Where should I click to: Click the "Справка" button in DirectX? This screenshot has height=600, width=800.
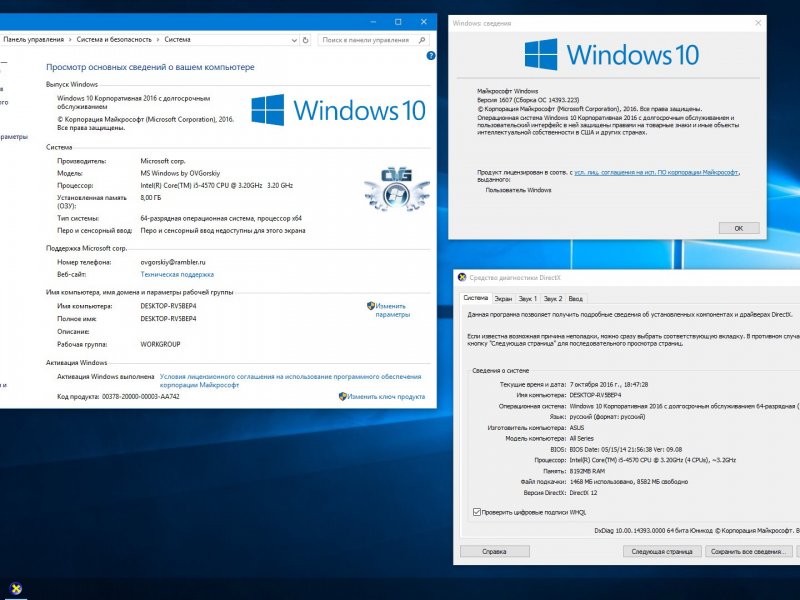coord(494,552)
